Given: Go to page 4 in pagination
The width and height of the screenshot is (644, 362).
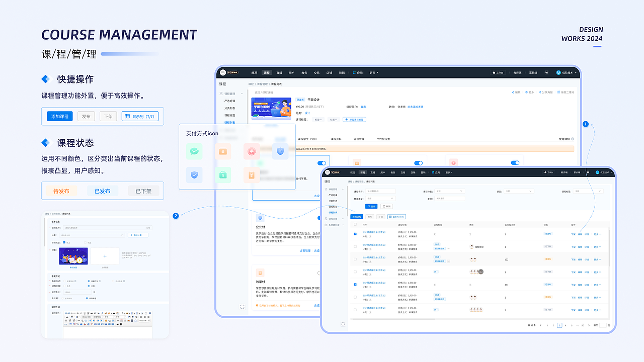Looking at the screenshot, I should 566,325.
